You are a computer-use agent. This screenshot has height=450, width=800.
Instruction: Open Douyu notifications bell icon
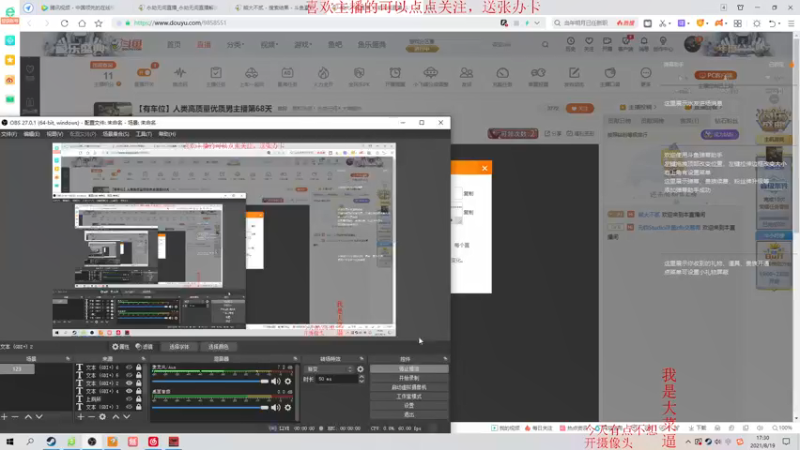tap(644, 43)
